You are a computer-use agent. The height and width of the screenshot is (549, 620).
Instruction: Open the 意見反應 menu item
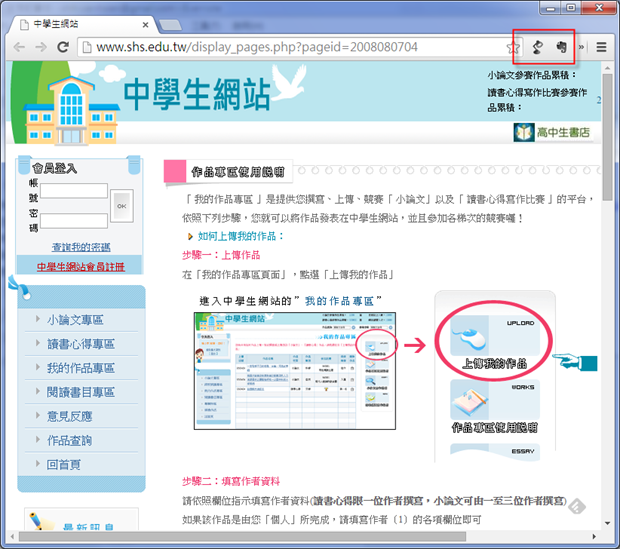[x=70, y=416]
